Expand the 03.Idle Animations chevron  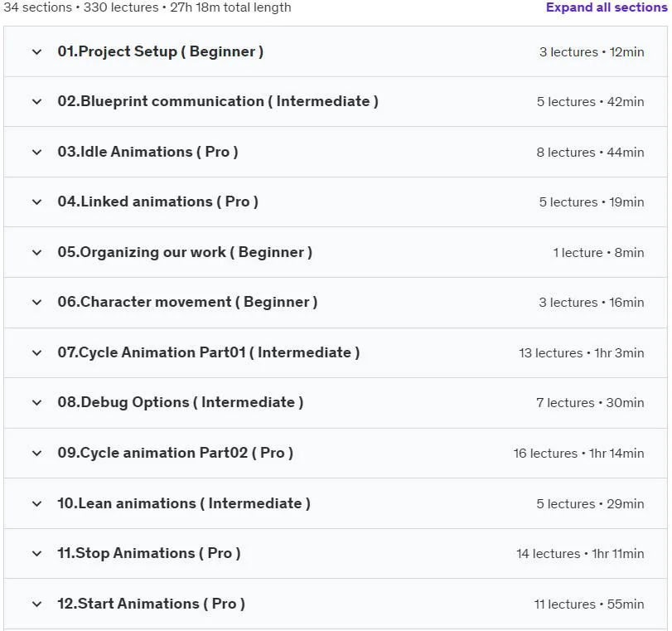coord(36,153)
